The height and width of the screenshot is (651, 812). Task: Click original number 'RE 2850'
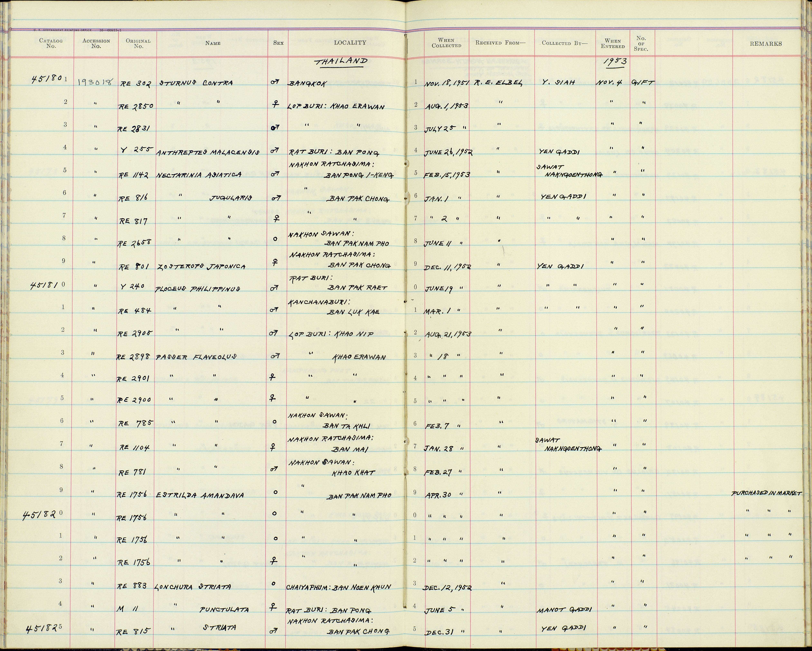point(136,107)
